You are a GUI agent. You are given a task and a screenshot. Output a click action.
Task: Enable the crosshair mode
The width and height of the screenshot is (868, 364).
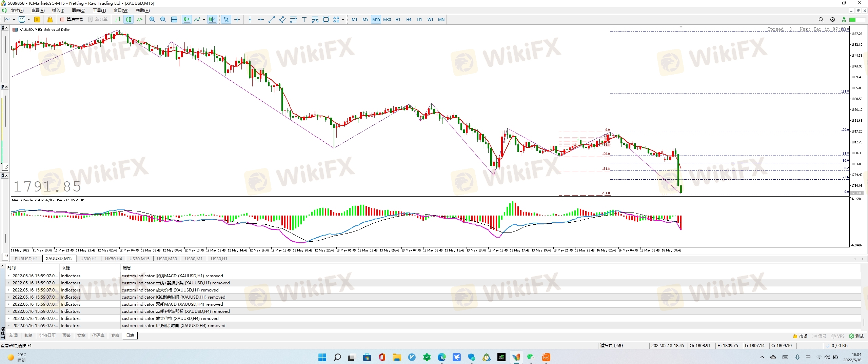point(237,20)
